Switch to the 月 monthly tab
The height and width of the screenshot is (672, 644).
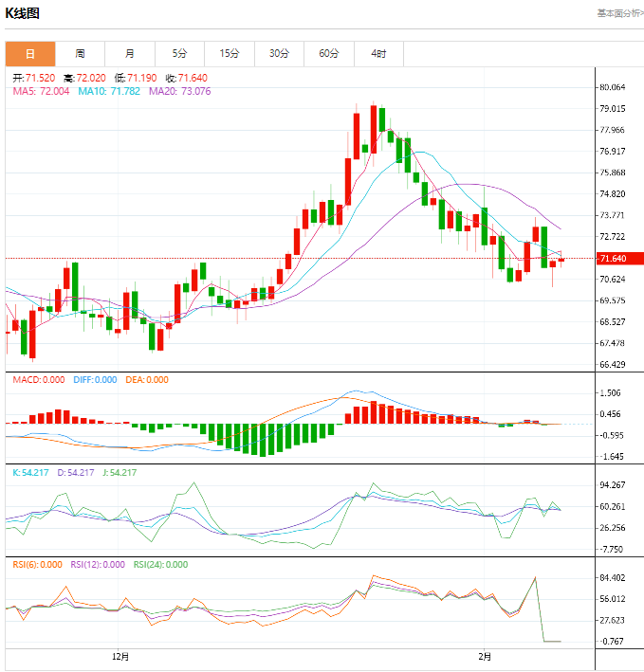coord(130,54)
